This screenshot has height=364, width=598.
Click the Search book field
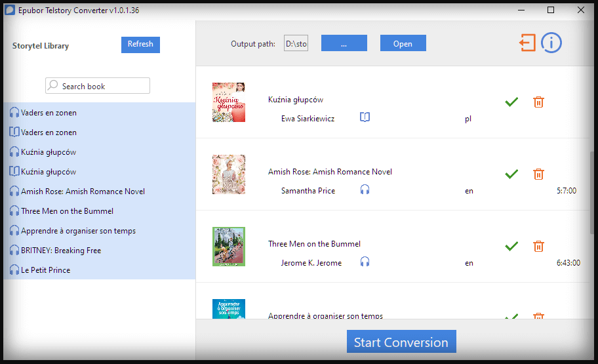(98, 86)
